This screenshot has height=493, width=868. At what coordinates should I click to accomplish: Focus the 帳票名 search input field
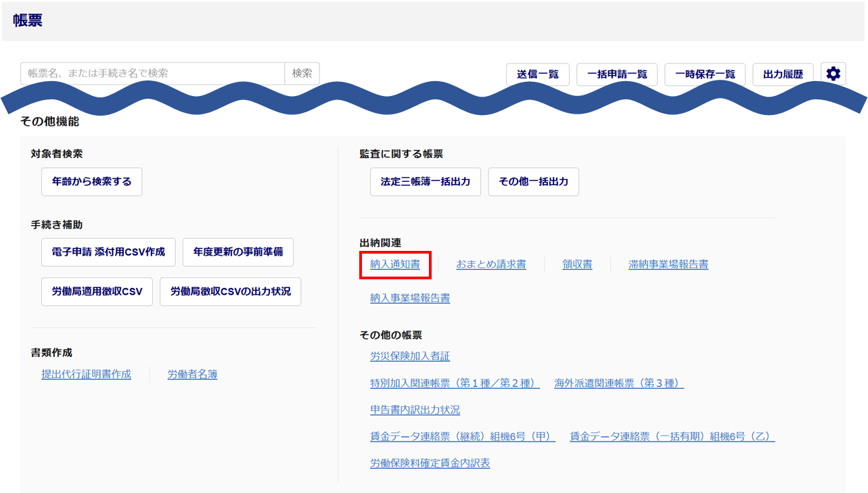point(153,74)
